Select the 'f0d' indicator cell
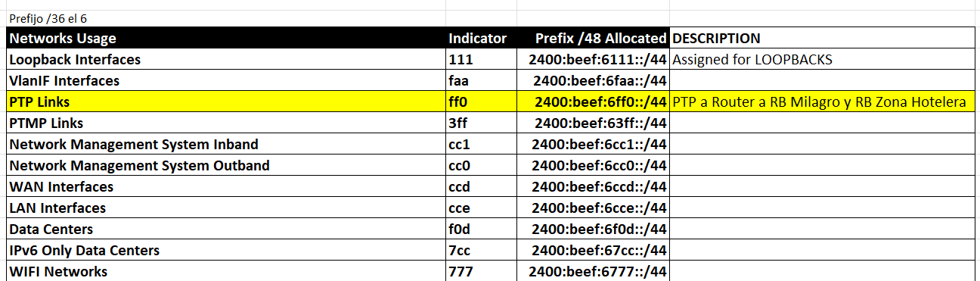980x281 pixels. (481, 229)
